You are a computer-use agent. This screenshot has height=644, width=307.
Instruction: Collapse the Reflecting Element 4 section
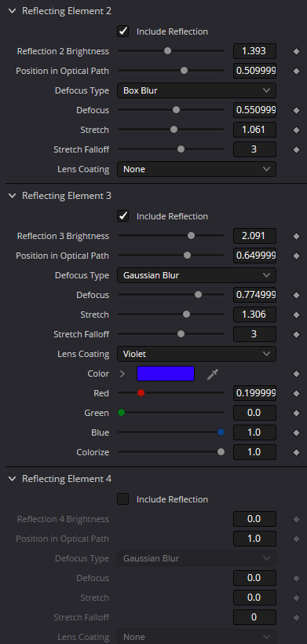pyautogui.click(x=13, y=479)
